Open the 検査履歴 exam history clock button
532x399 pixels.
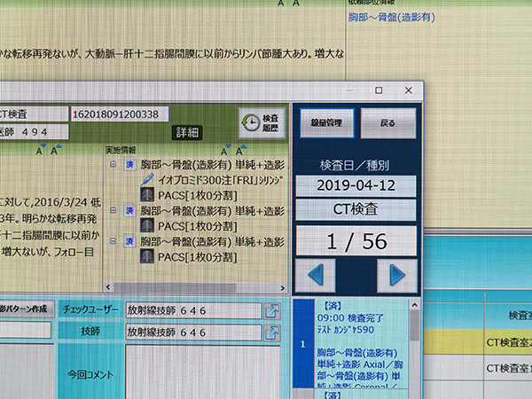[262, 123]
